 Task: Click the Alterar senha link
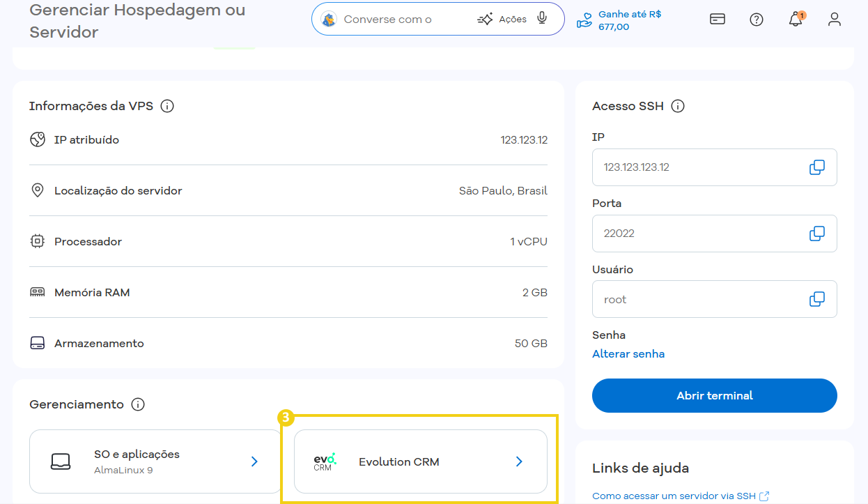[628, 353]
